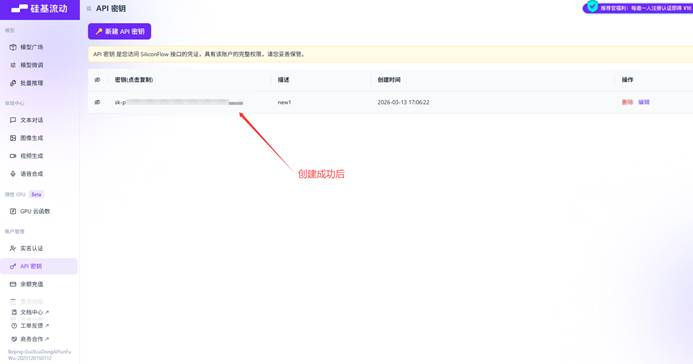The height and width of the screenshot is (364, 693).
Task: Click the blue edit link for key new1
Action: 644,102
